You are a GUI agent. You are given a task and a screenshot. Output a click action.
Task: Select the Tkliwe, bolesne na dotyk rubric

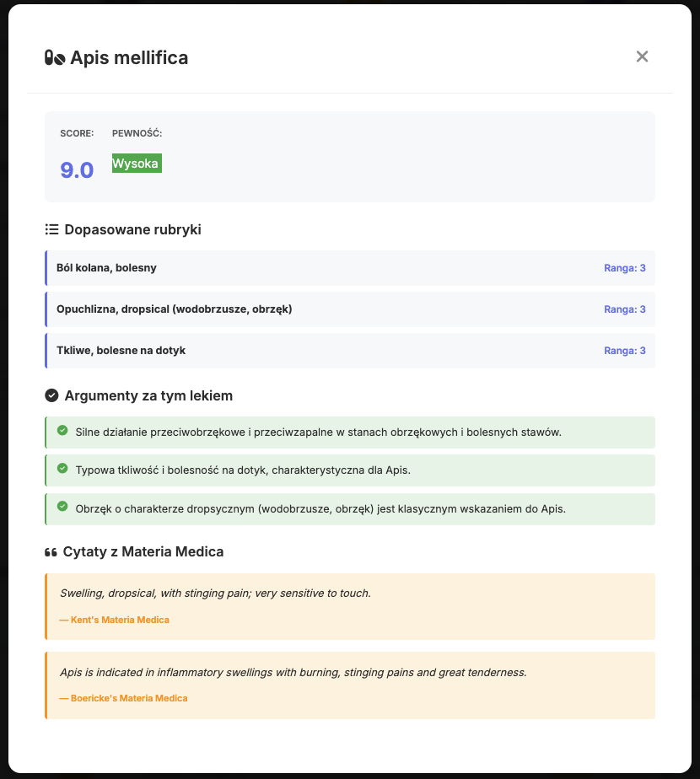pyautogui.click(x=121, y=351)
